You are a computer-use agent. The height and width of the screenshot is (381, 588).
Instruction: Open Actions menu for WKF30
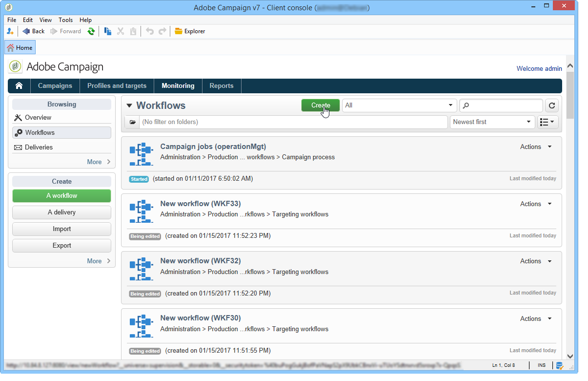click(x=536, y=318)
